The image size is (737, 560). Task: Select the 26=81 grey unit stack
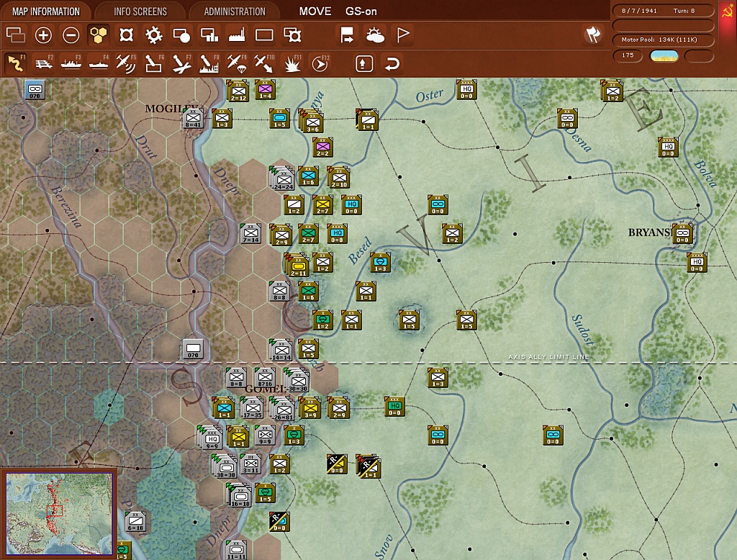pyautogui.click(x=283, y=409)
